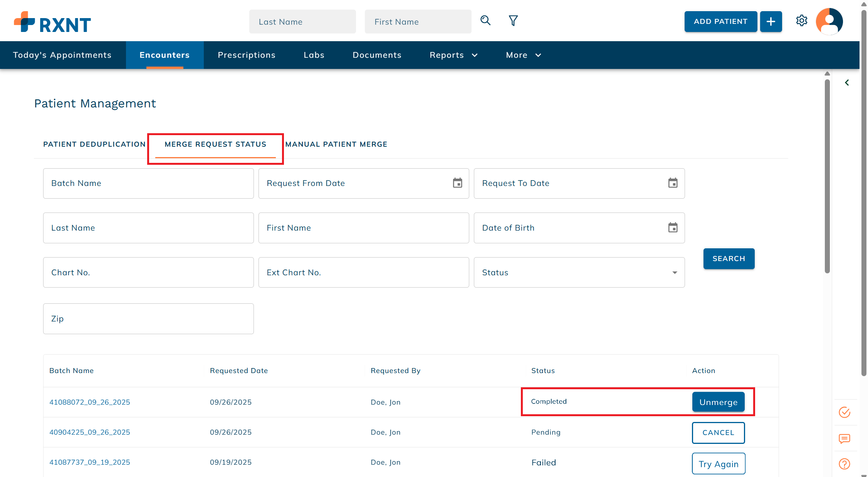Click the inner page vertical scrollbar
868x477 pixels.
827,177
